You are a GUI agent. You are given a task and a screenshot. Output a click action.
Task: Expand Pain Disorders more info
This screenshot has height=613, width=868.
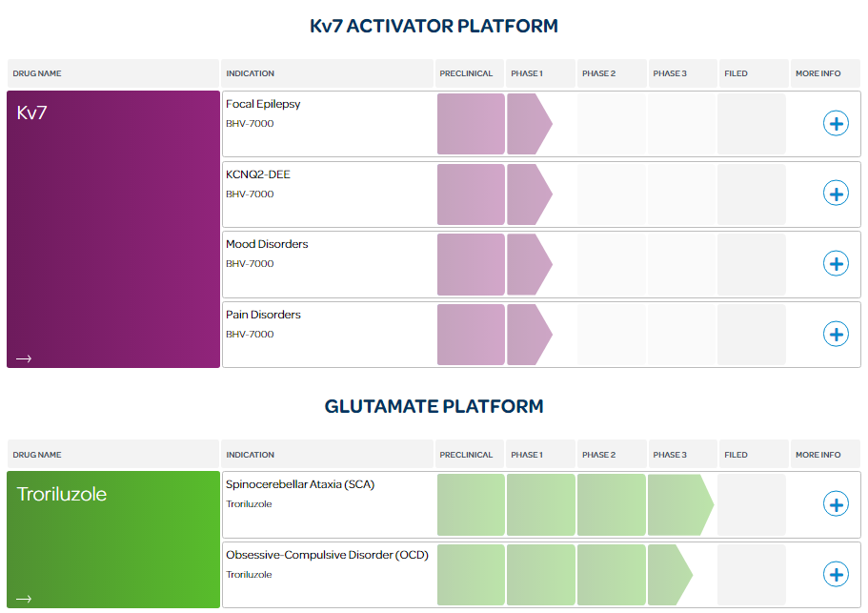pyautogui.click(x=836, y=334)
